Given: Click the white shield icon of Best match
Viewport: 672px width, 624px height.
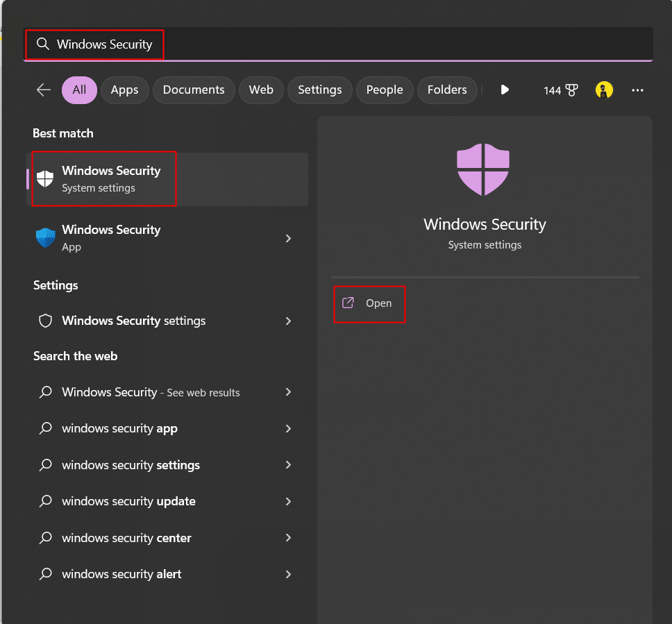Looking at the screenshot, I should pos(45,178).
